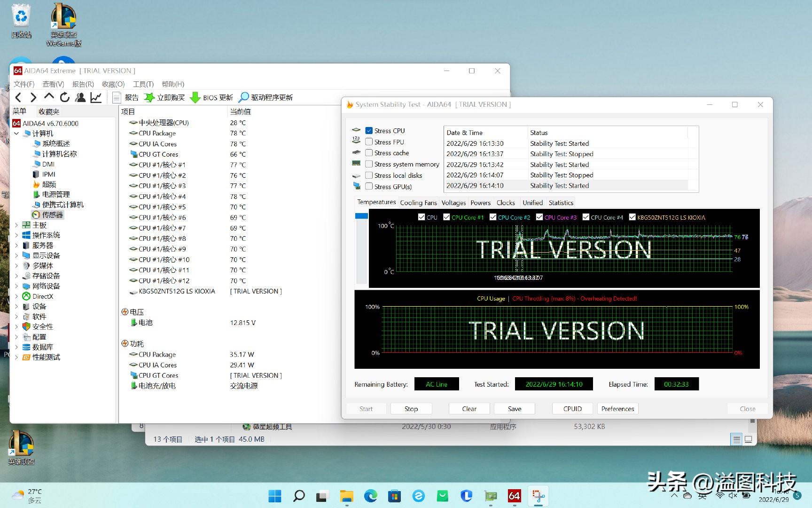
Task: Switch to the Statistics tab
Action: point(561,202)
